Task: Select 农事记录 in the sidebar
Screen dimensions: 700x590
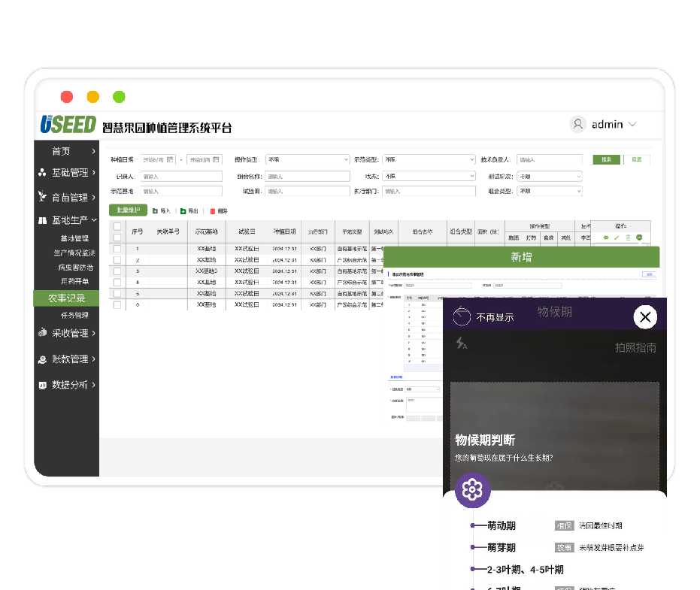Action: point(67,298)
